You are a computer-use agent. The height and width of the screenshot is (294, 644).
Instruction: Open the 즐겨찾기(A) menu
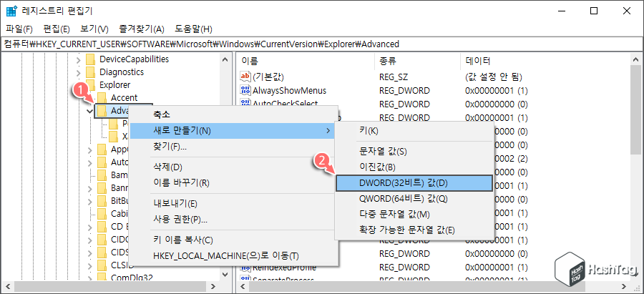coord(141,29)
